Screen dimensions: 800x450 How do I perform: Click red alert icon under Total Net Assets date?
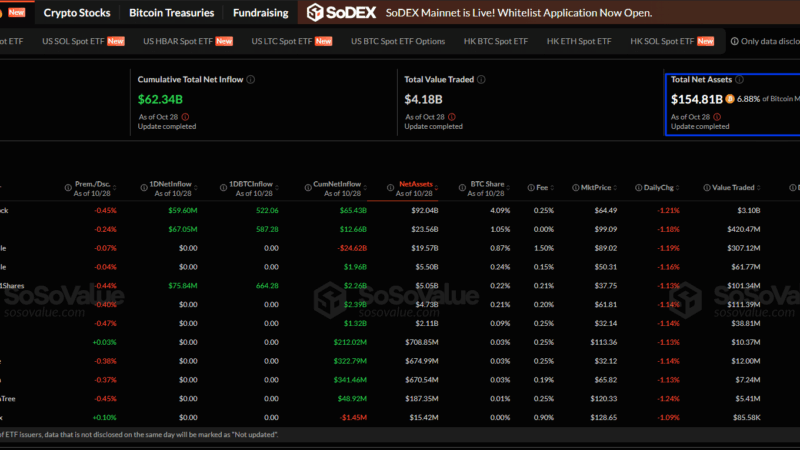(x=717, y=117)
